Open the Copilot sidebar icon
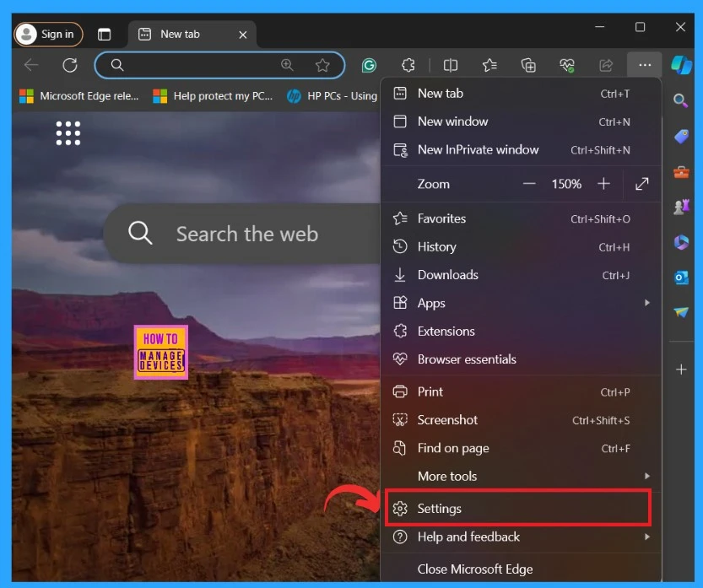This screenshot has width=703, height=588. 680,65
